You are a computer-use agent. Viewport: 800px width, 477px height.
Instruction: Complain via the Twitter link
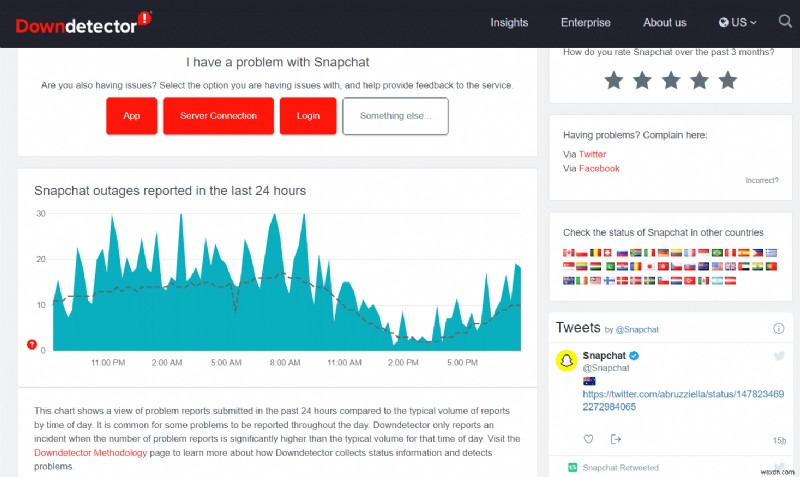click(x=592, y=154)
